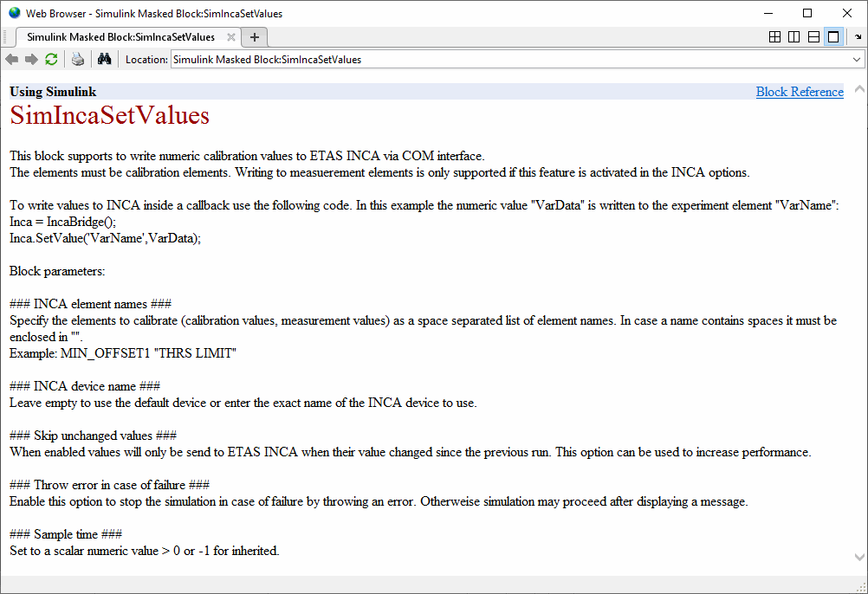The width and height of the screenshot is (868, 594).
Task: Open the Block Reference link
Action: [x=800, y=92]
